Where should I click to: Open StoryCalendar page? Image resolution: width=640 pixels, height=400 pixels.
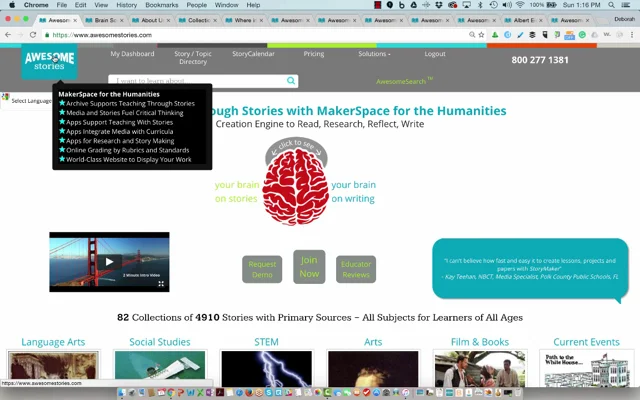pos(253,54)
